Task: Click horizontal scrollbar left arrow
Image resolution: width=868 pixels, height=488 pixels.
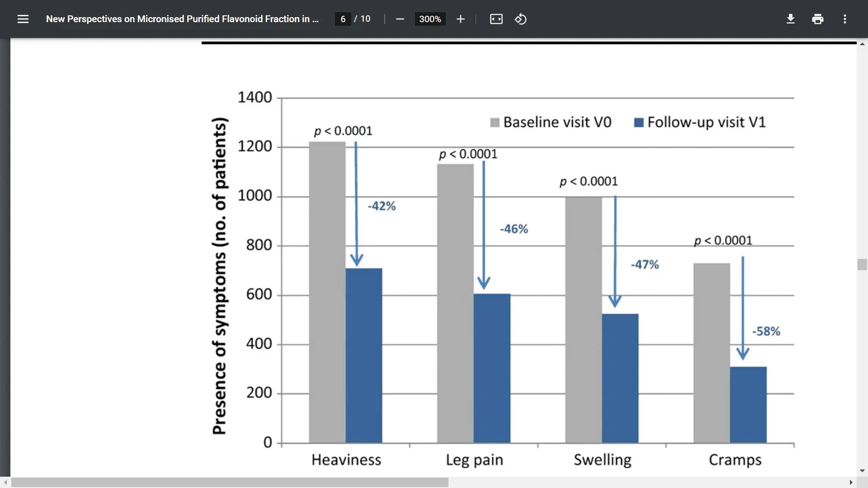Action: 5,483
